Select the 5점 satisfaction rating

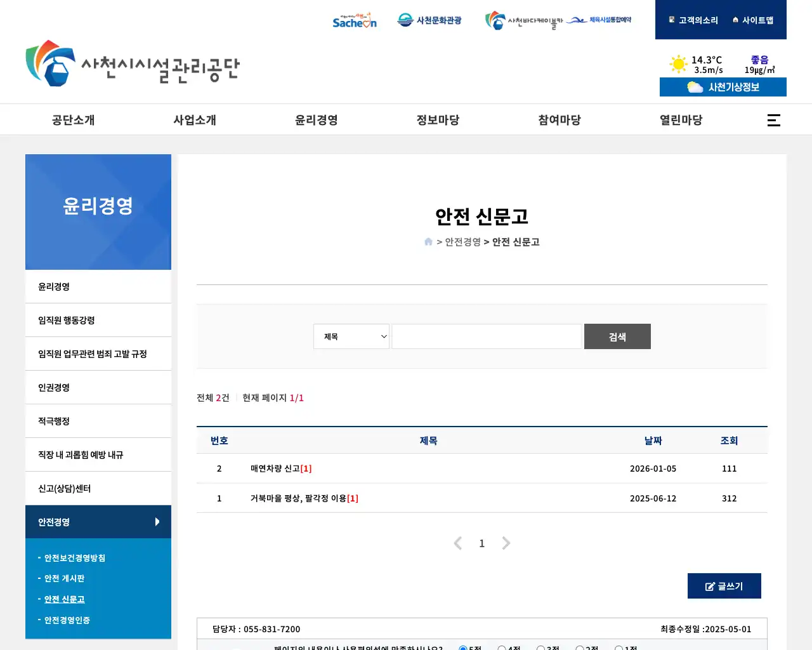pyautogui.click(x=463, y=648)
